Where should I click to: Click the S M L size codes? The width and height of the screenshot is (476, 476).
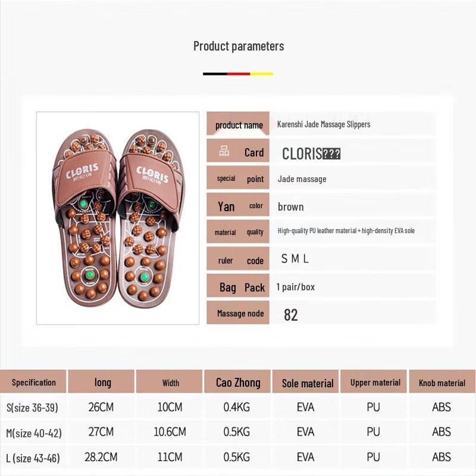pos(295,259)
